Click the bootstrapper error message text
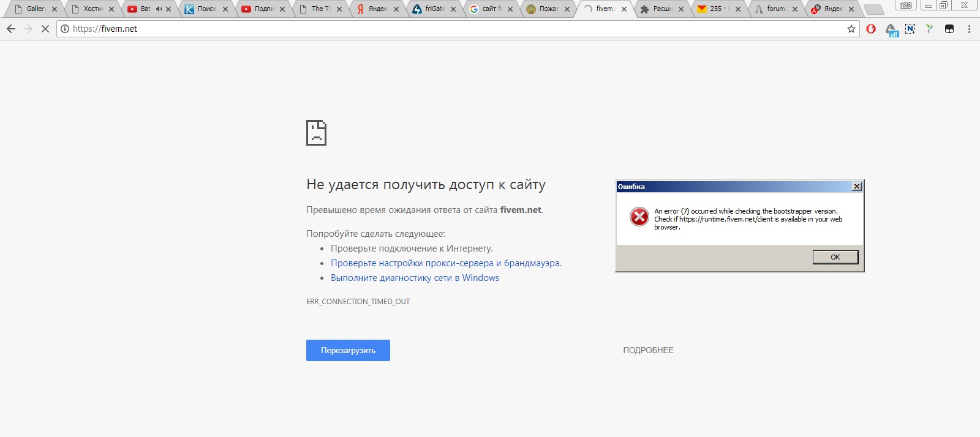Image resolution: width=980 pixels, height=437 pixels. (748, 219)
